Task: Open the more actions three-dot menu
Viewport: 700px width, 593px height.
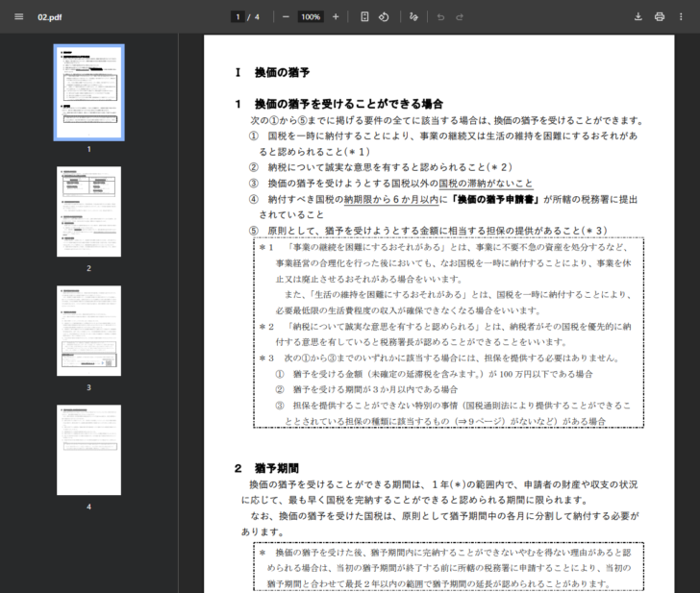Action: (681, 17)
